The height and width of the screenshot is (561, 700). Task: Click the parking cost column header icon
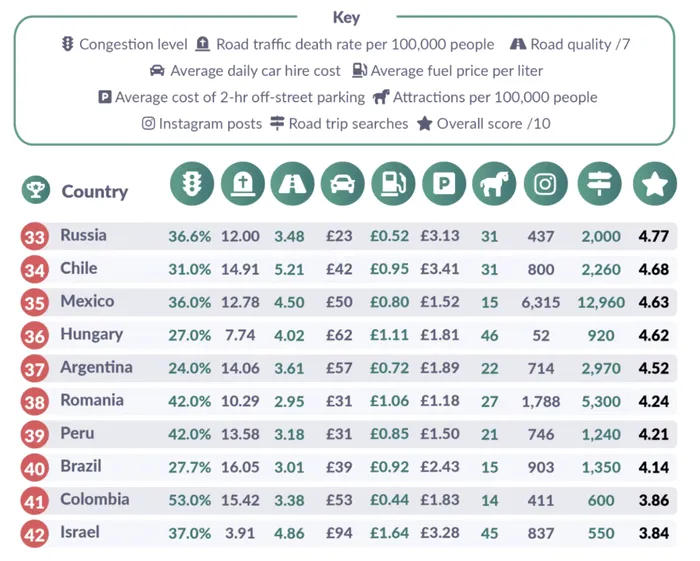click(x=443, y=184)
